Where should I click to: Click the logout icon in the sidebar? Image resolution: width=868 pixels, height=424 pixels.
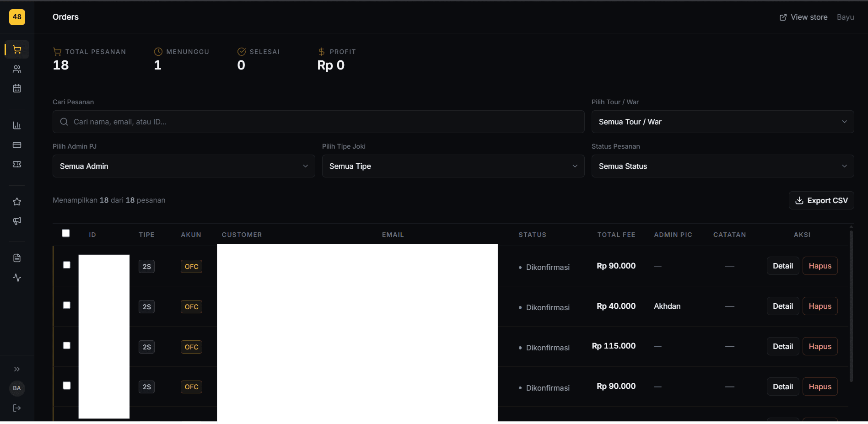click(17, 408)
